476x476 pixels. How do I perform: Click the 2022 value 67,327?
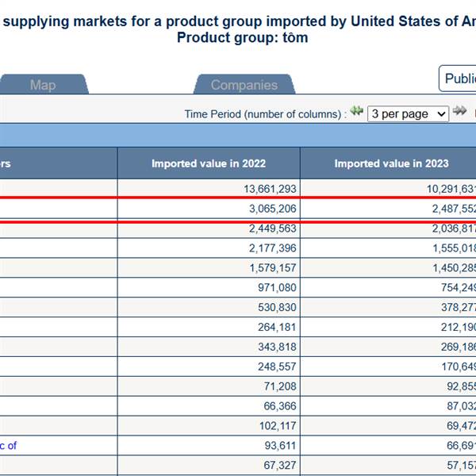pyautogui.click(x=280, y=465)
